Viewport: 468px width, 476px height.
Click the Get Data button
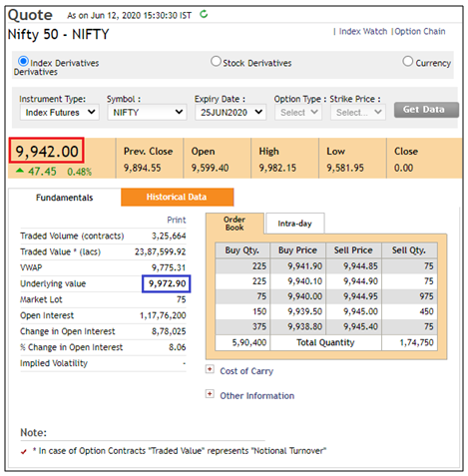[x=426, y=110]
